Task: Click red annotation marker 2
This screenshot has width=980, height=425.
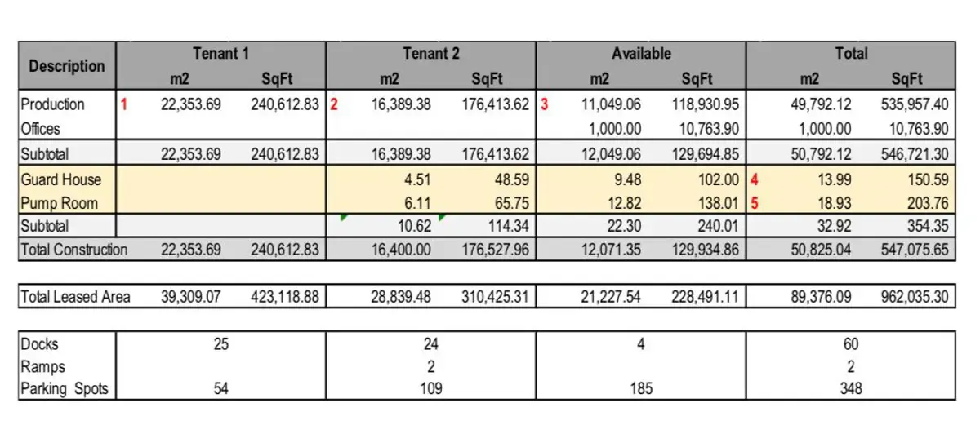Action: pyautogui.click(x=334, y=104)
